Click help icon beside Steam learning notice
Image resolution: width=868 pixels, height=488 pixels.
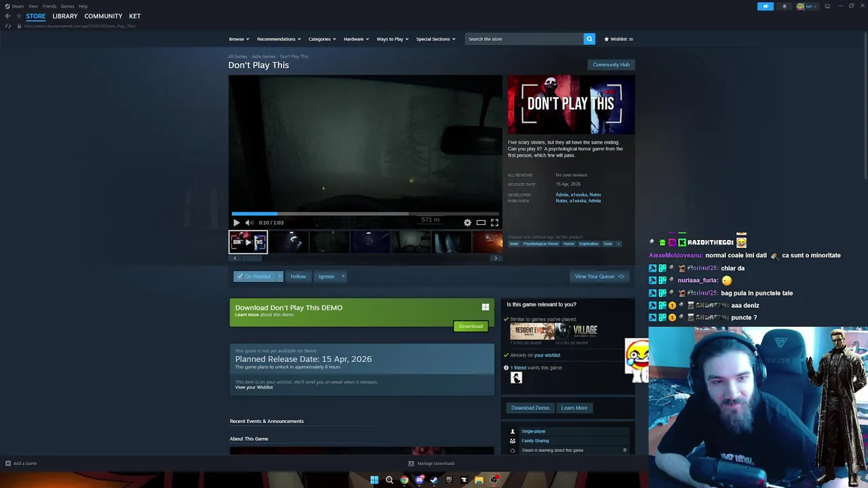(625, 450)
